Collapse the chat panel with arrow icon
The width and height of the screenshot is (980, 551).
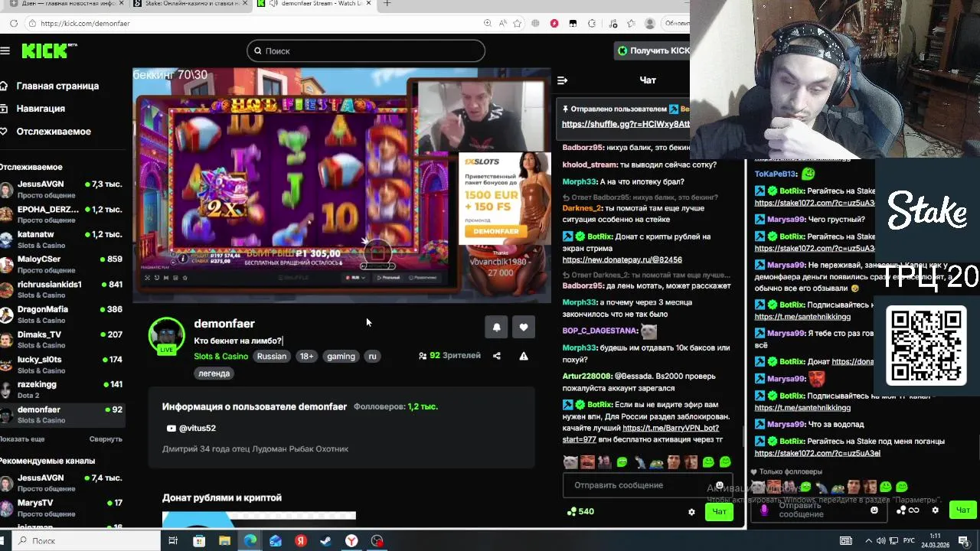(563, 80)
